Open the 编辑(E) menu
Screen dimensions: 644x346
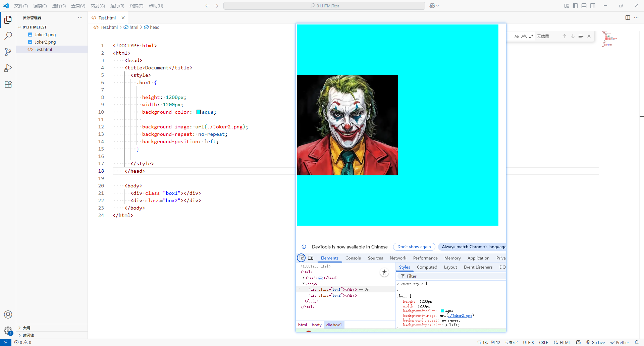pyautogui.click(x=40, y=6)
